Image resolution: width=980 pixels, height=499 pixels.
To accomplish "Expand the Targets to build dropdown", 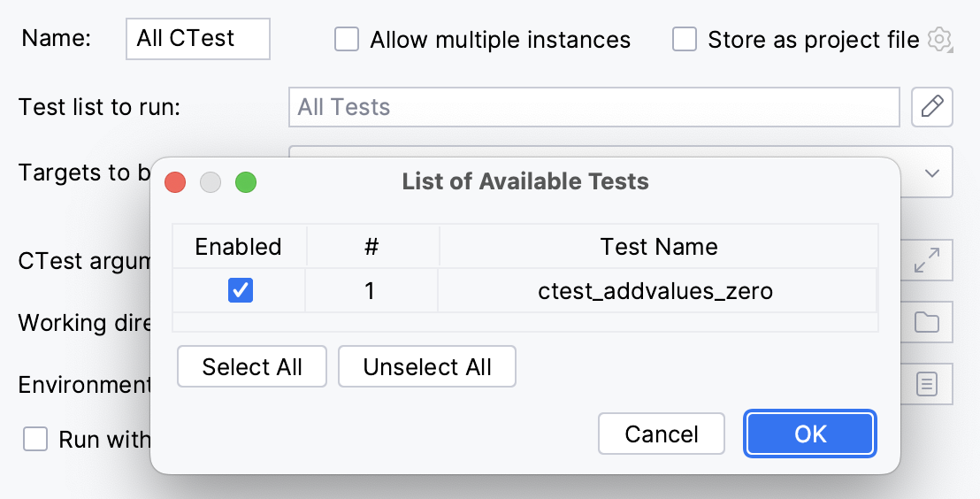I will (932, 173).
